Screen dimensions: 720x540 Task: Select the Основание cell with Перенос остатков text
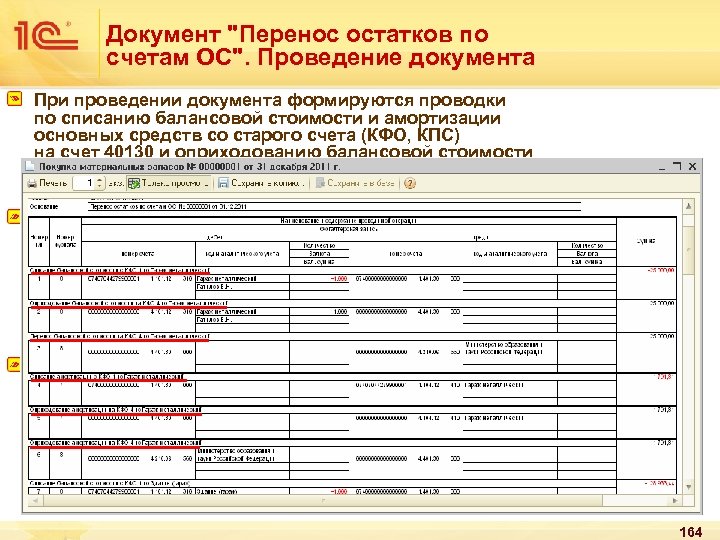coord(334,207)
